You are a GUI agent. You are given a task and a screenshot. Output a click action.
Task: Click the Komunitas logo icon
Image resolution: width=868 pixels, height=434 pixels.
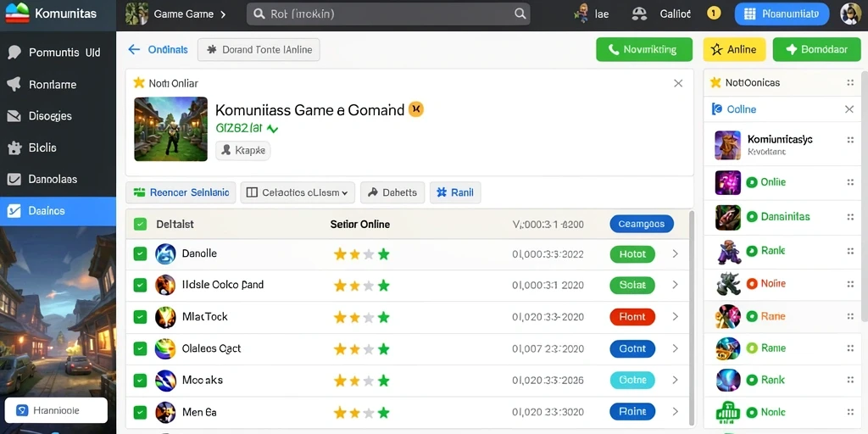tap(17, 14)
